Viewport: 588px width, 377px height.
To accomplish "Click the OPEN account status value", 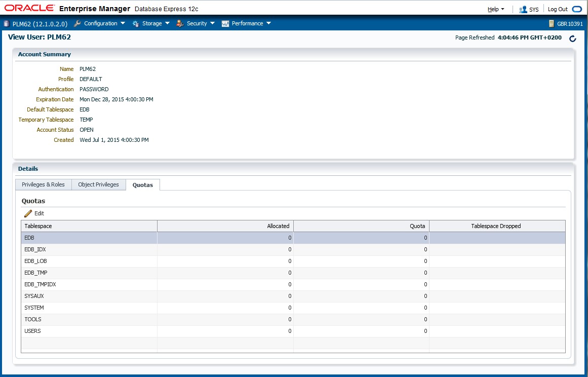I will tap(87, 130).
